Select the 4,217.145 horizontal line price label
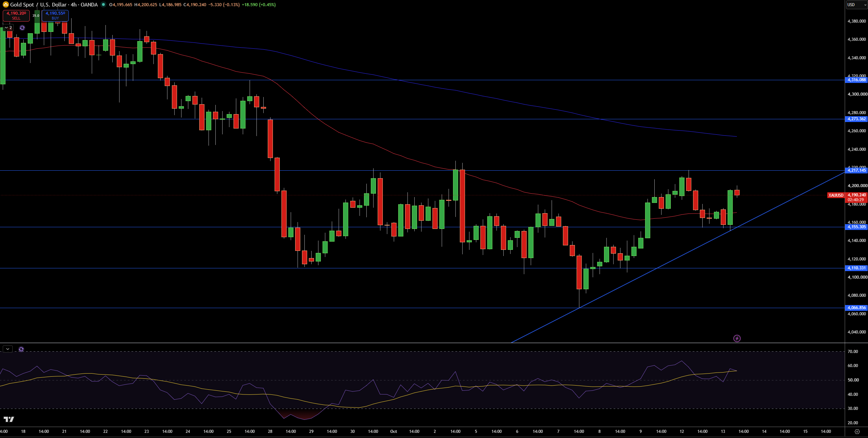 point(856,170)
